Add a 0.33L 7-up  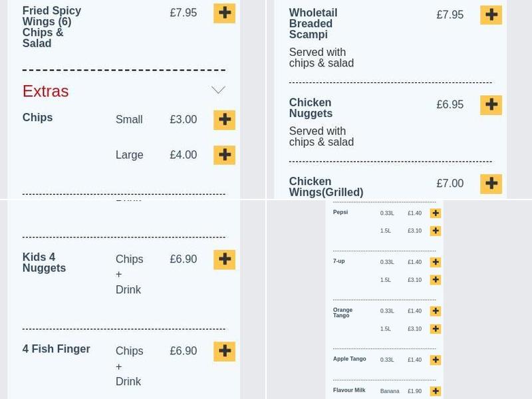click(436, 262)
